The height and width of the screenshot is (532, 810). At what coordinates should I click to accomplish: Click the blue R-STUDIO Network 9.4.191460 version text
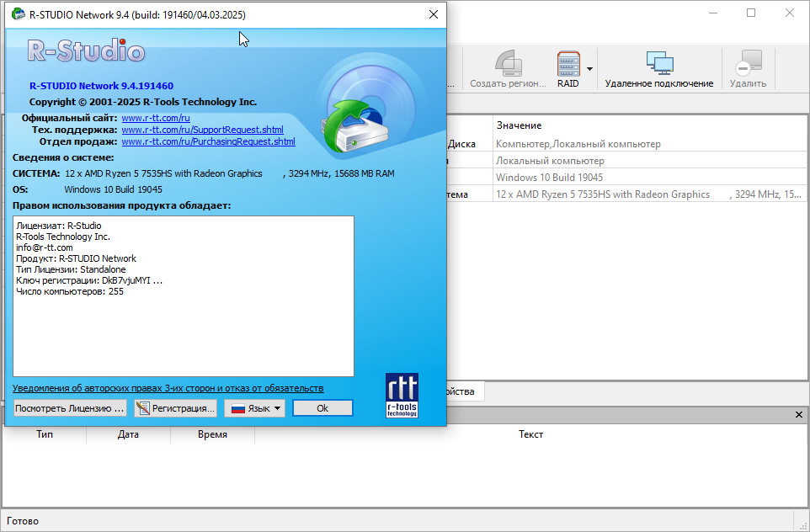(x=101, y=86)
